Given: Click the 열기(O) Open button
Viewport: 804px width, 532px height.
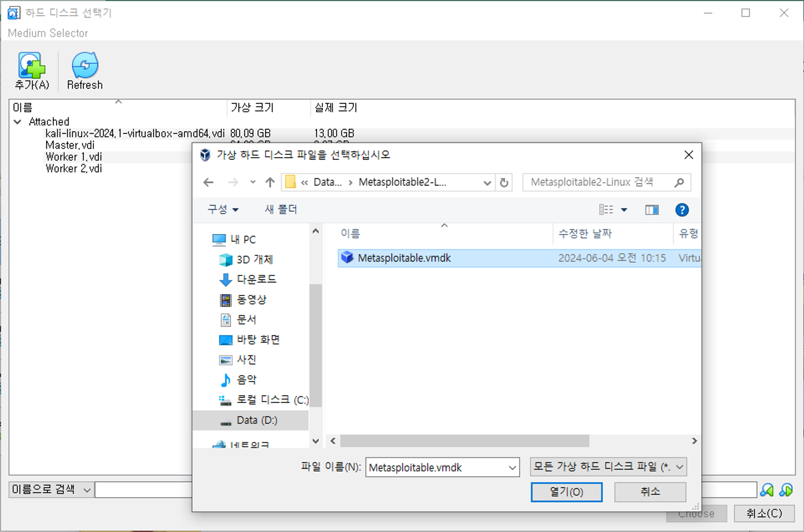Looking at the screenshot, I should [x=566, y=492].
